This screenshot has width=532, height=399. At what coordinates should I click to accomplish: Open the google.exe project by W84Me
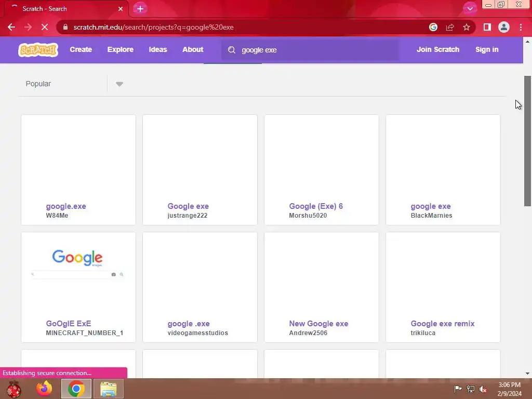(x=66, y=206)
